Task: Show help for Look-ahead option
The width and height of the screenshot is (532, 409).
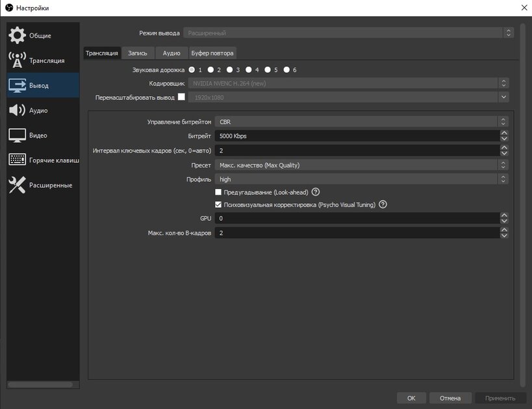Action: point(316,192)
